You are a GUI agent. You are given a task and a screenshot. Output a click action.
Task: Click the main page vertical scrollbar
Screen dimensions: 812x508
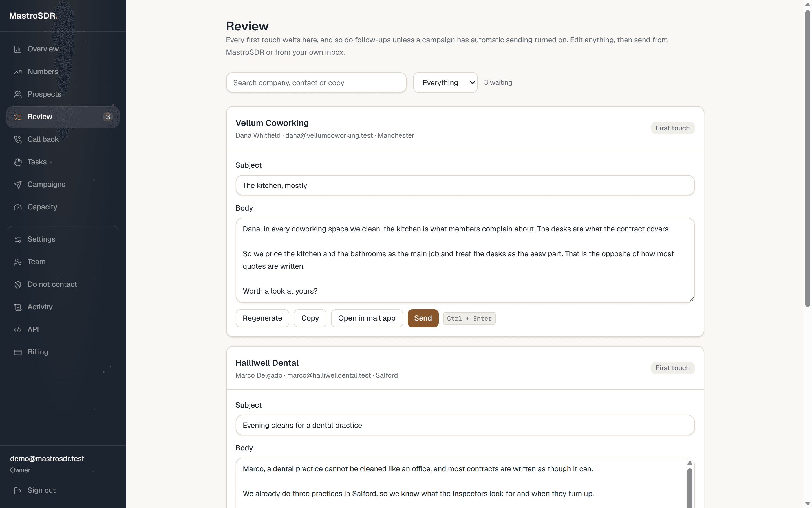808,159
